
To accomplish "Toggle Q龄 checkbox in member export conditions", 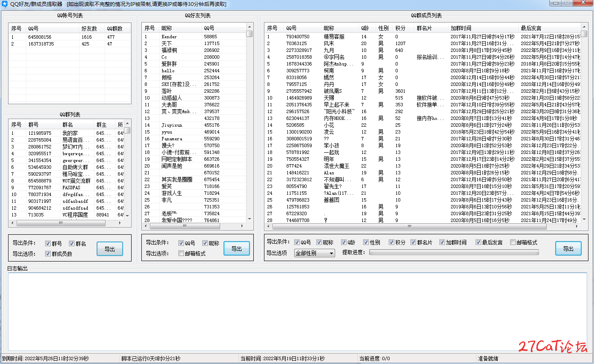I will coord(344,242).
